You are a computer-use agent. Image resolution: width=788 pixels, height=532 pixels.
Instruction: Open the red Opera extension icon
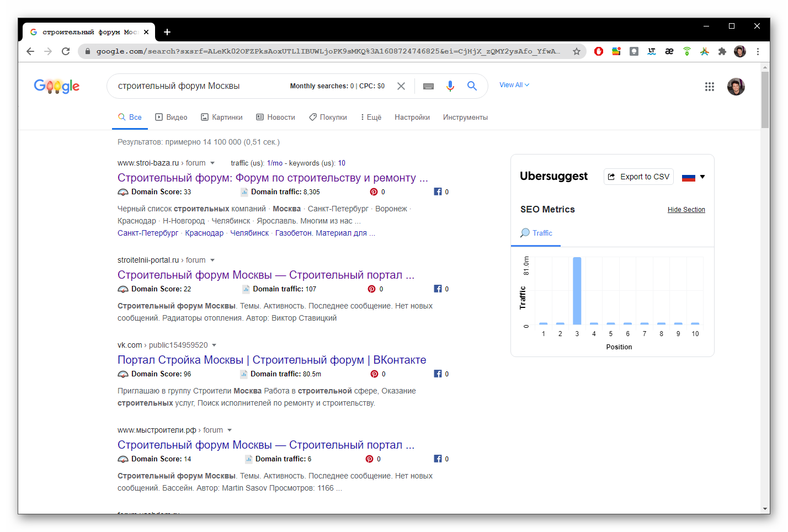[x=599, y=51]
